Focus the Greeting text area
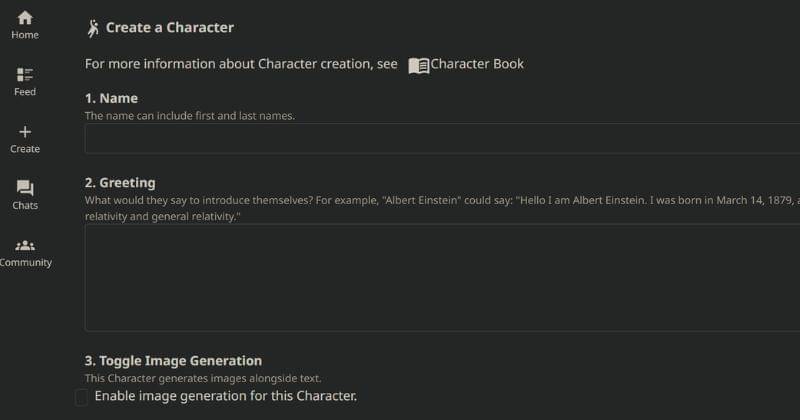800x420 pixels. pos(442,277)
